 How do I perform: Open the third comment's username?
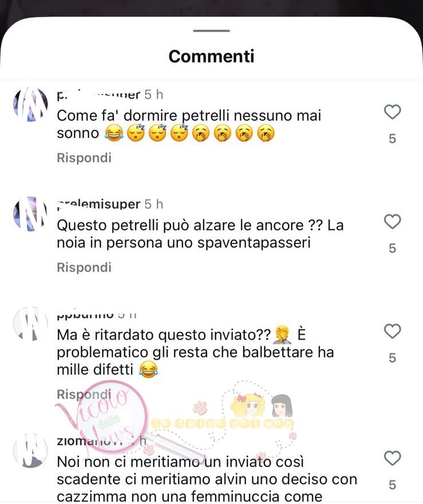[85, 314]
